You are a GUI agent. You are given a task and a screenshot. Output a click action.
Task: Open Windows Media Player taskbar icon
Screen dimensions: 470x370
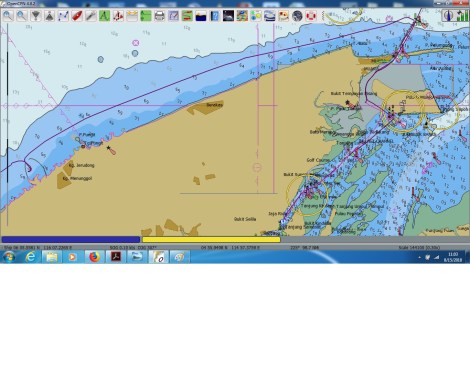[73, 257]
